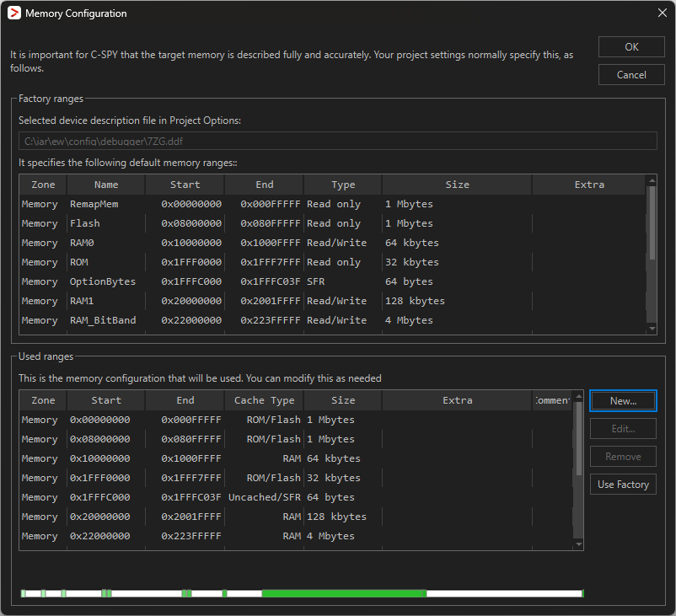Click the OK button

tap(631, 47)
